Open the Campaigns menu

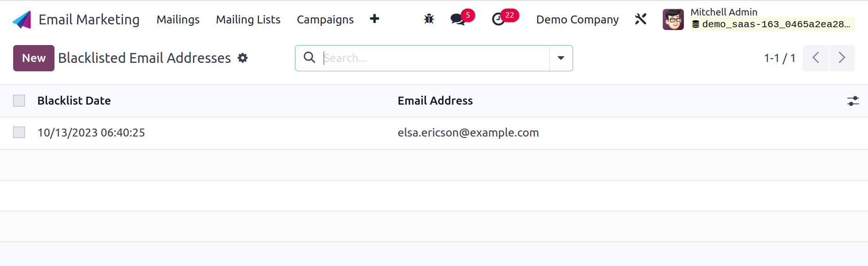(x=325, y=19)
